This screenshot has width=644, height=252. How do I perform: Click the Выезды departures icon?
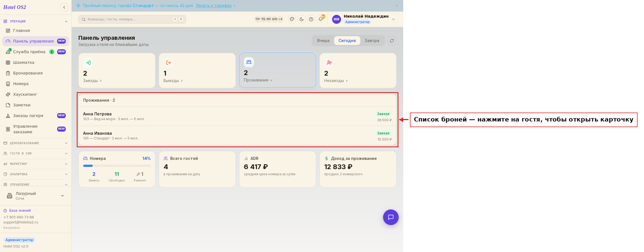(169, 63)
